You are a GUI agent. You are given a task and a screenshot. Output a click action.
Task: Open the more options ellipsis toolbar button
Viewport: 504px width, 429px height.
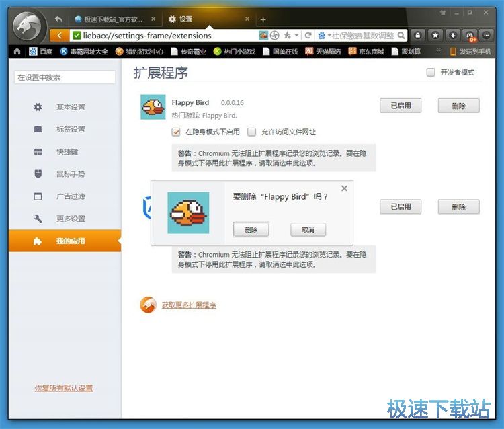coord(487,36)
